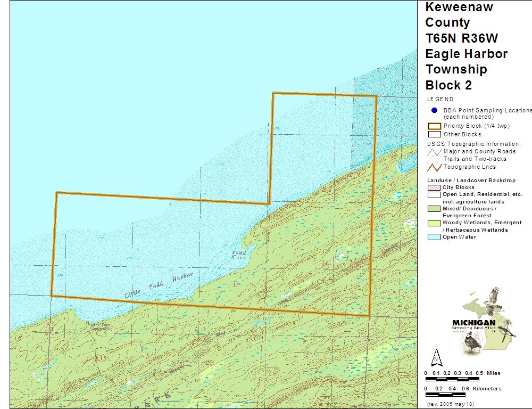Viewport: 532px width, 409px height.
Task: Click the Other Blocks legend box
Action: 434,134
